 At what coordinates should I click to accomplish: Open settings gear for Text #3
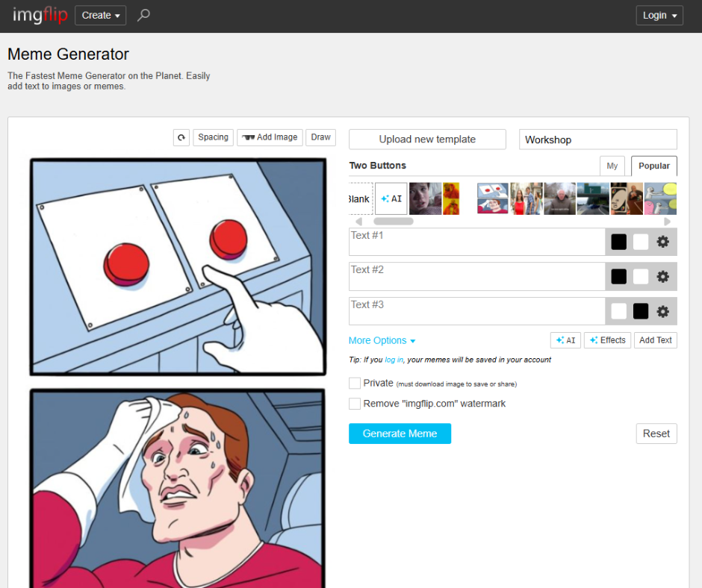click(662, 311)
